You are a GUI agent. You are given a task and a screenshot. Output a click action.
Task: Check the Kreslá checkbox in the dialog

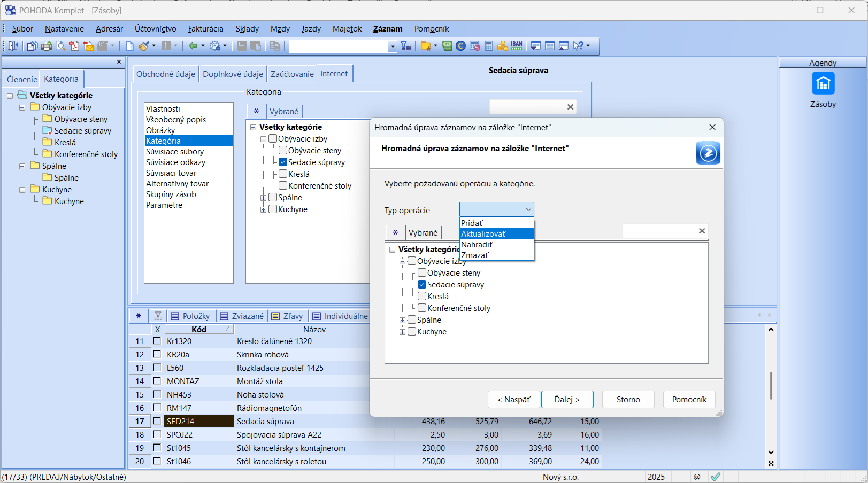tap(422, 296)
